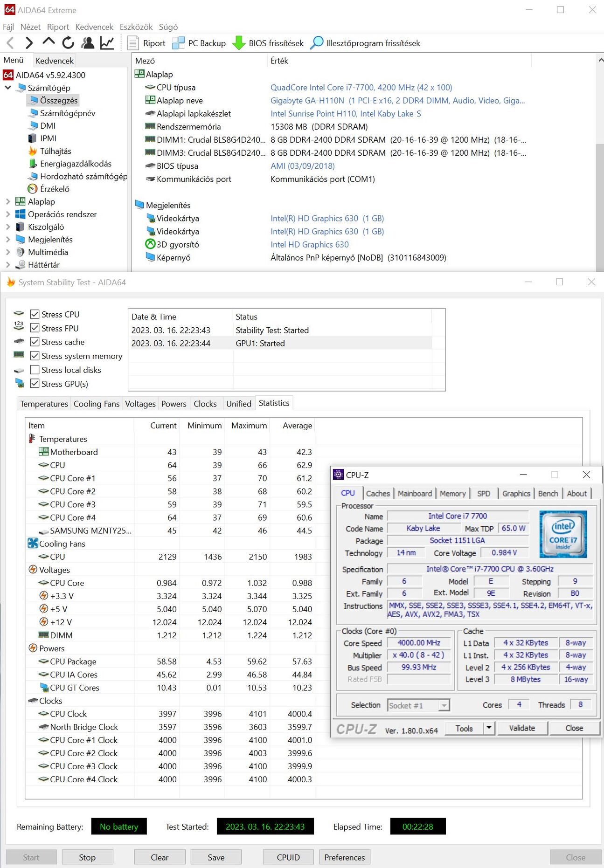Image resolution: width=604 pixels, height=868 pixels.
Task: Click the Refresh toolbar icon
Action: pos(68,43)
